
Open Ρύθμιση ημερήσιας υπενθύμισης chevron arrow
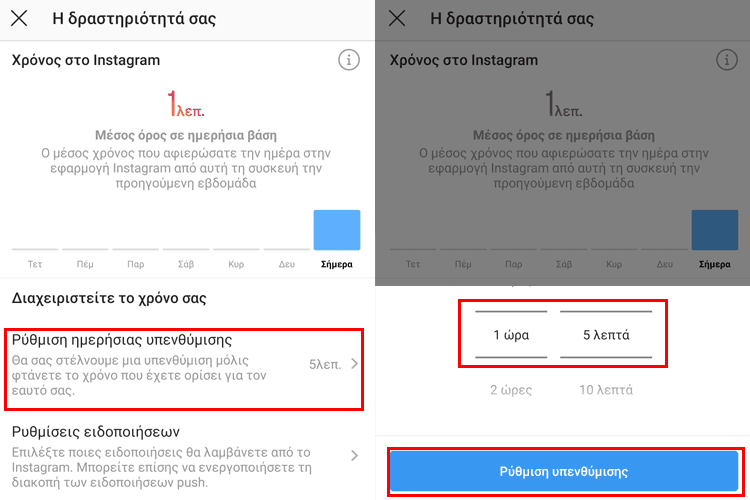pos(354,364)
